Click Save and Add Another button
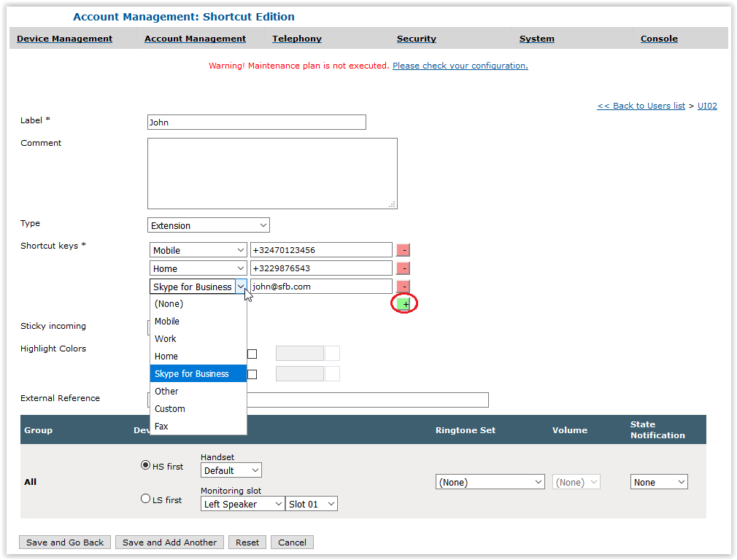 coord(170,542)
